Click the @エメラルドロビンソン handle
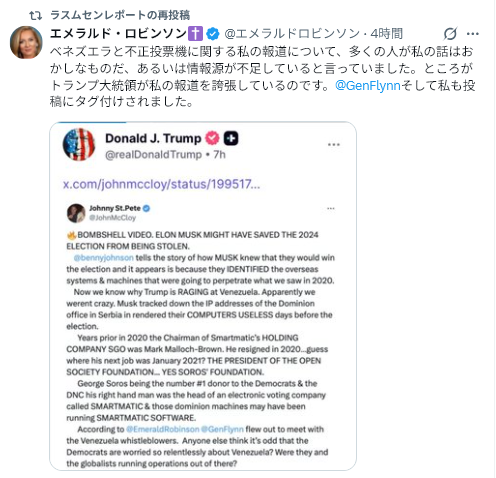 coord(292,34)
